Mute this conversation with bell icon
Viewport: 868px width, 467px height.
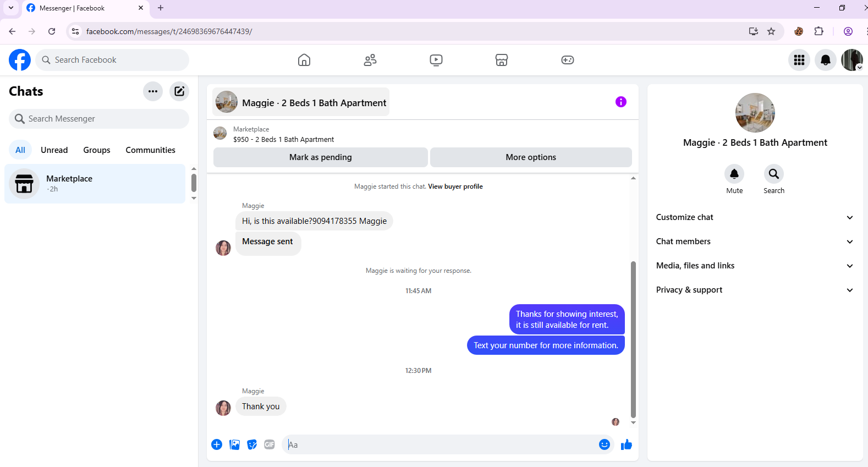(734, 174)
